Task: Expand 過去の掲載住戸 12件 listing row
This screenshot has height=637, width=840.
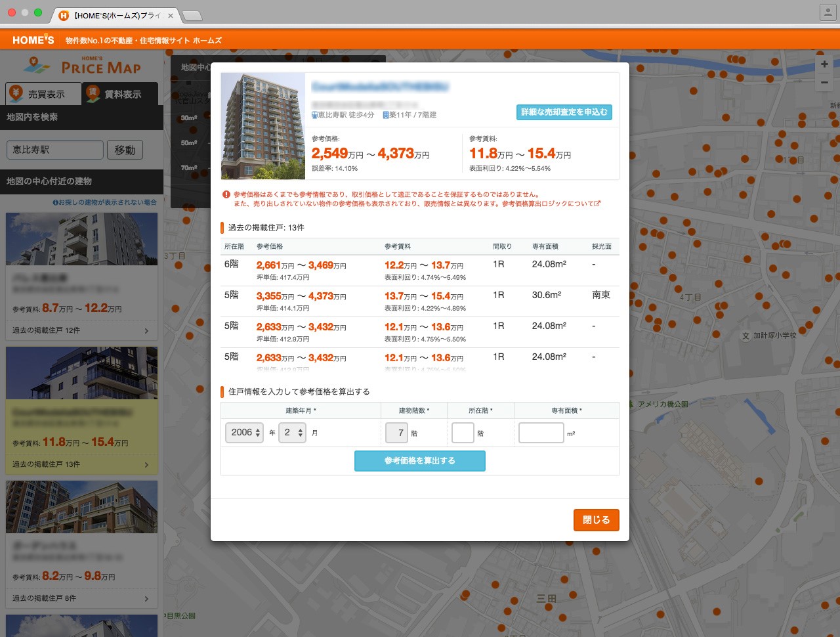Action: point(81,330)
